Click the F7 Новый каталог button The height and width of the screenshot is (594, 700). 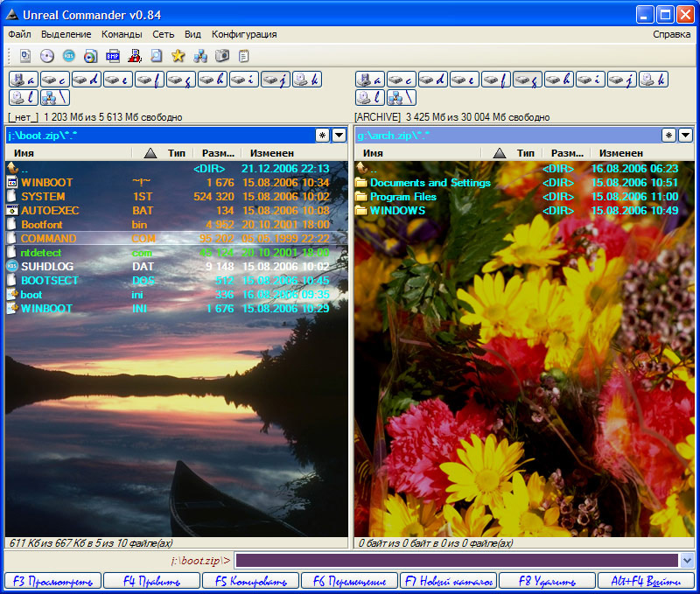[449, 581]
